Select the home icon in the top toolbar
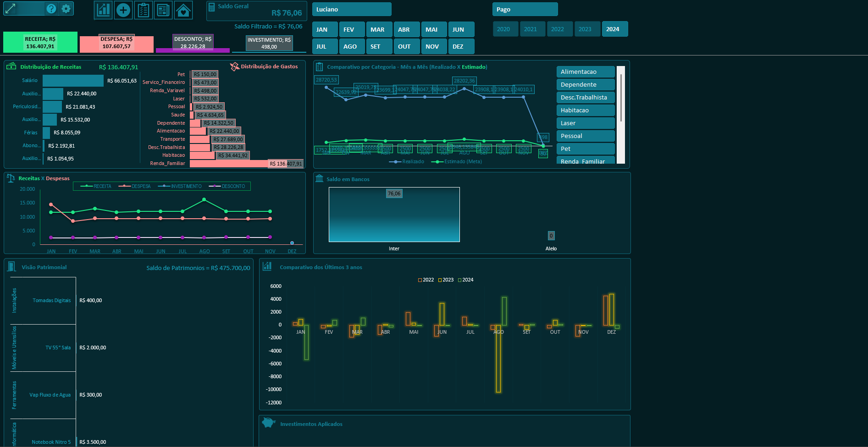Screen dimensions: 868x447 [x=183, y=10]
